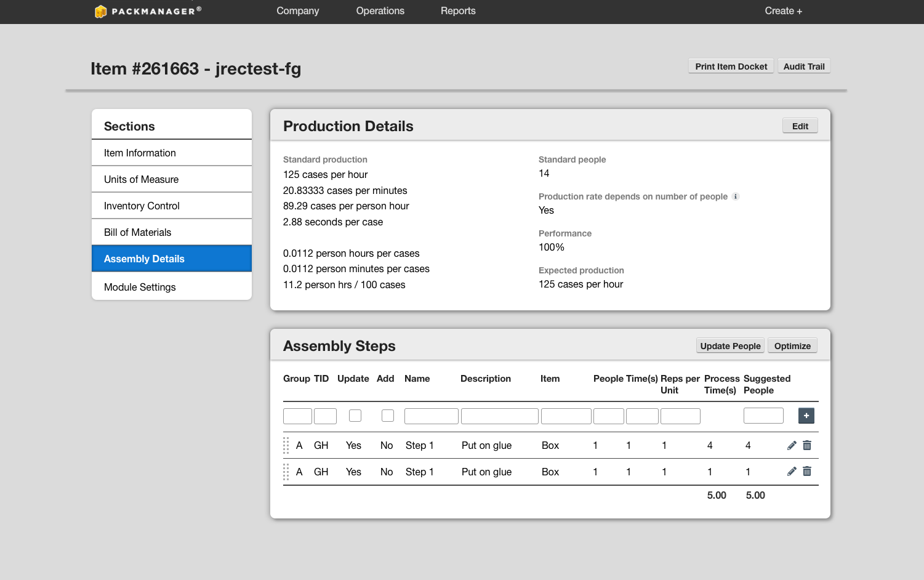Focus the Item input field
Screen dimensions: 924x580
point(566,416)
